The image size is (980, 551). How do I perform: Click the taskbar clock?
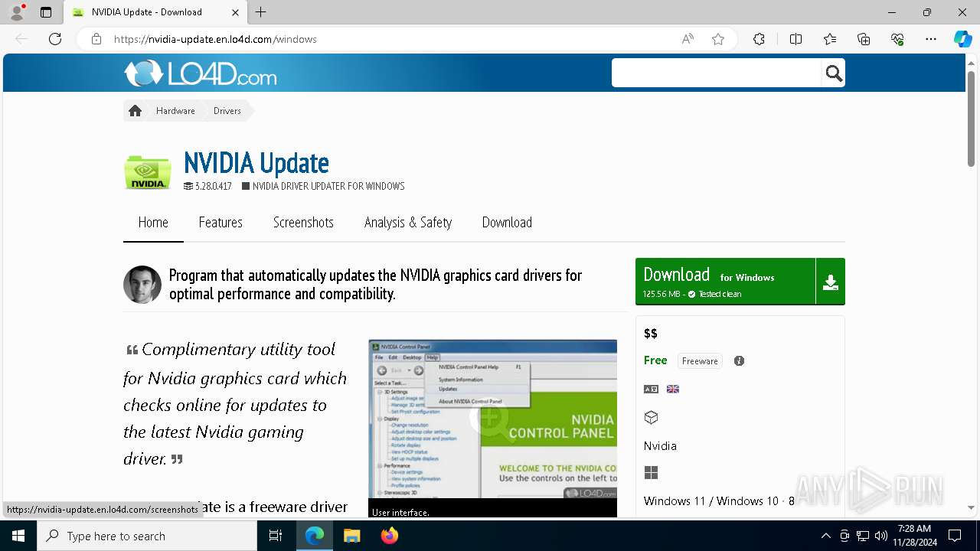coord(914,536)
